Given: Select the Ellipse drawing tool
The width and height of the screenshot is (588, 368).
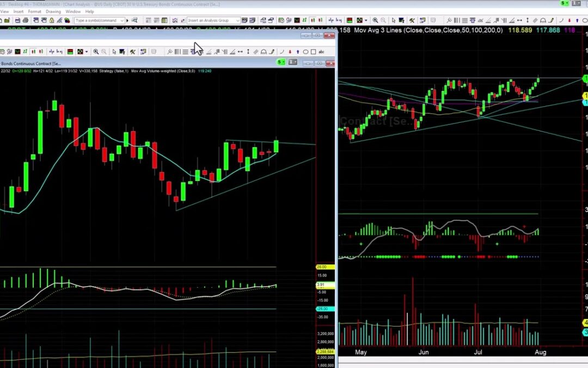Looking at the screenshot, I should pyautogui.click(x=306, y=52).
